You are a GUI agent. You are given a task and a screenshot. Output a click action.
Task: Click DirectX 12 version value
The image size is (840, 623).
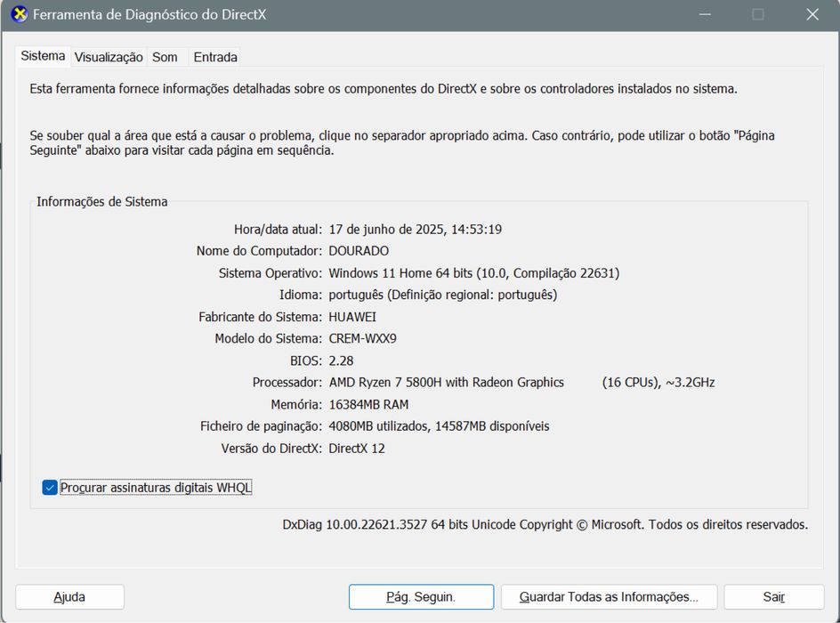357,449
